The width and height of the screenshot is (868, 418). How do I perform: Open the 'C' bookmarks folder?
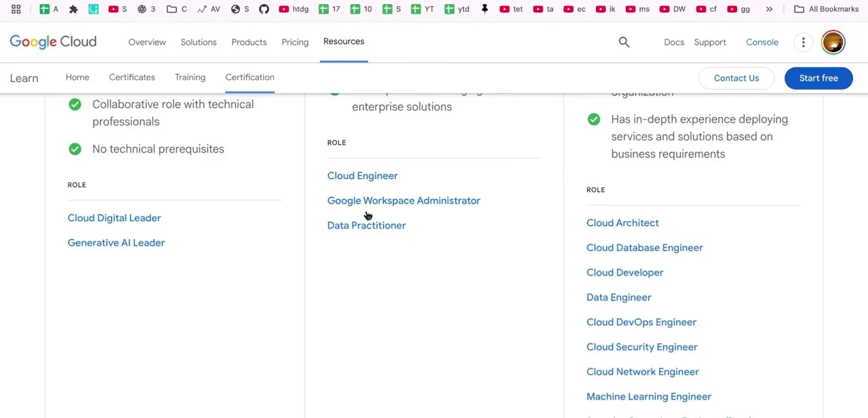point(177,9)
